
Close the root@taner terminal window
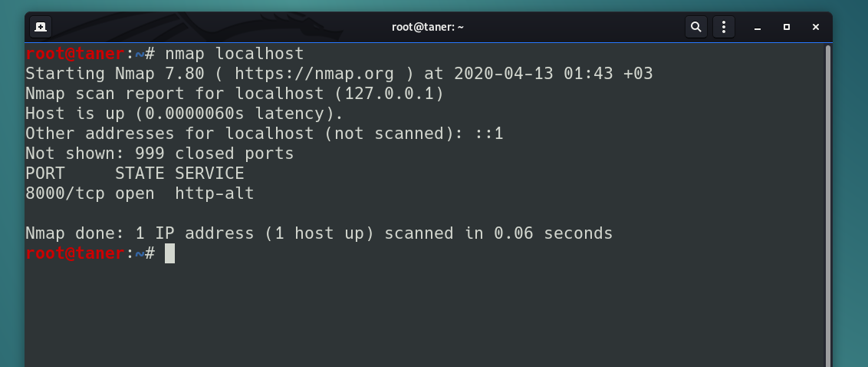click(815, 27)
